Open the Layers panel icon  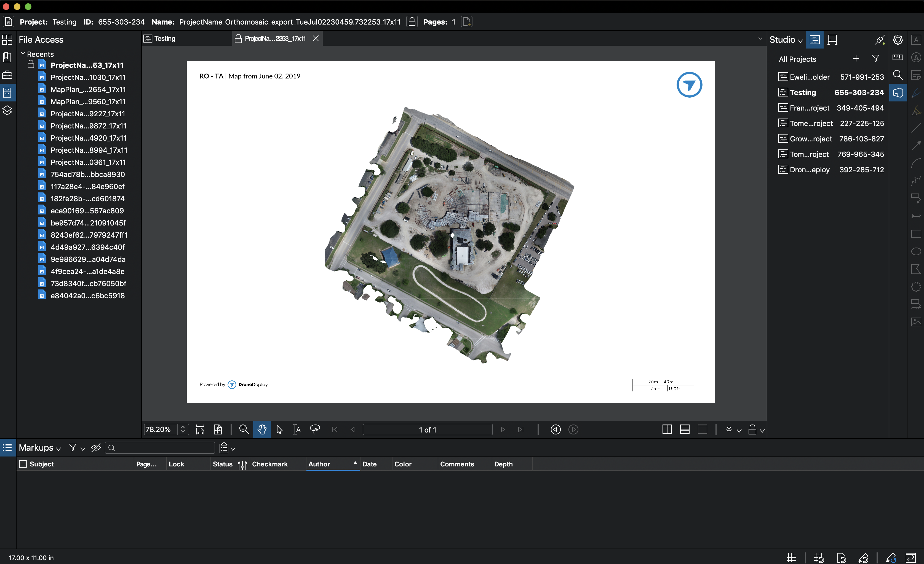coord(7,110)
